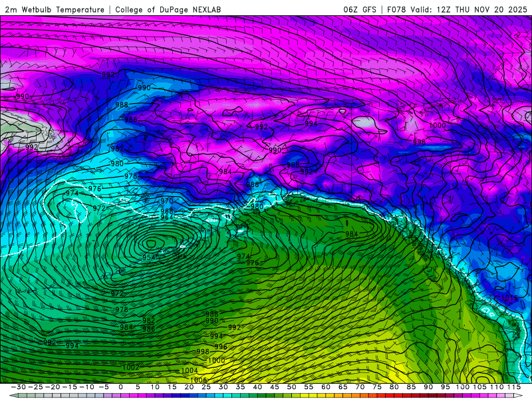The image size is (532, 399).
Task: Click the 45 color scale tick label
Action: coord(274,387)
